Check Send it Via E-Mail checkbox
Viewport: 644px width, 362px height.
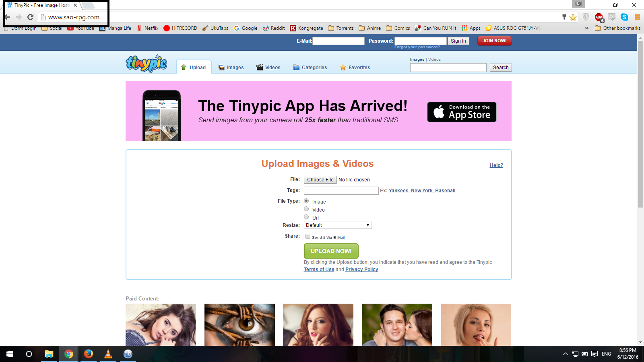[x=308, y=236]
